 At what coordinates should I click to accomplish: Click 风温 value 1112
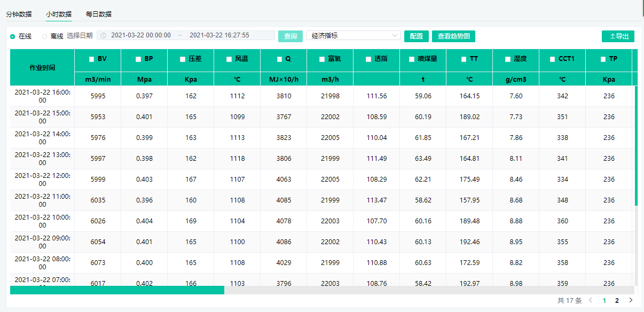[x=237, y=96]
